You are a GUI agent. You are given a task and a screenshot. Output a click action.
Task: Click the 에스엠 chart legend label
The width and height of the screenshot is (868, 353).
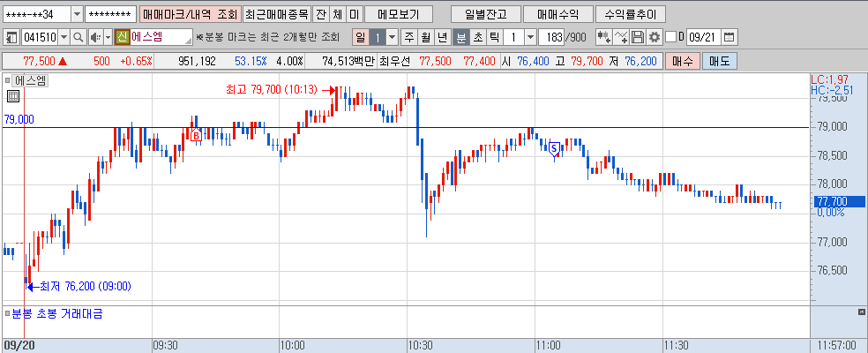(x=31, y=80)
